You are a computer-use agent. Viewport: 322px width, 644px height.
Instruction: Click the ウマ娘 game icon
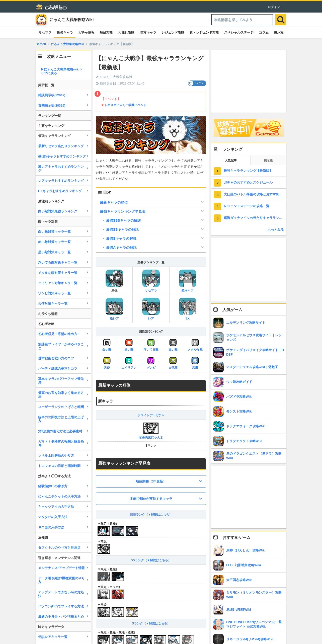tap(218, 382)
